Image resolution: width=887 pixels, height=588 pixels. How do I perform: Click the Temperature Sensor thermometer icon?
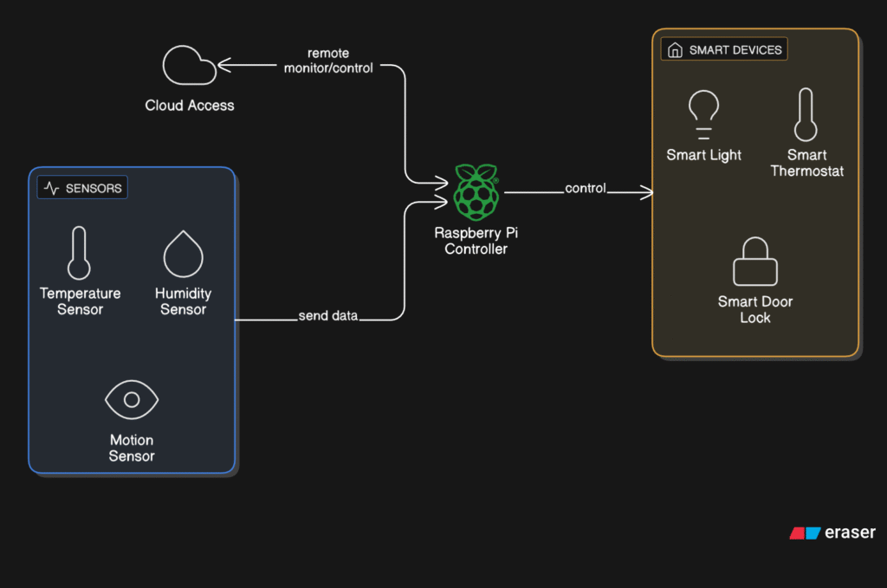click(79, 253)
